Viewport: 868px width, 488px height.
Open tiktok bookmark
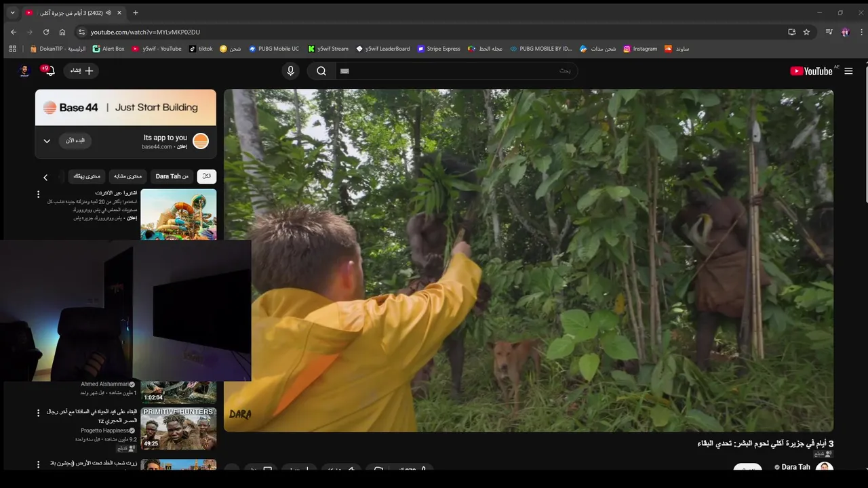tap(201, 49)
